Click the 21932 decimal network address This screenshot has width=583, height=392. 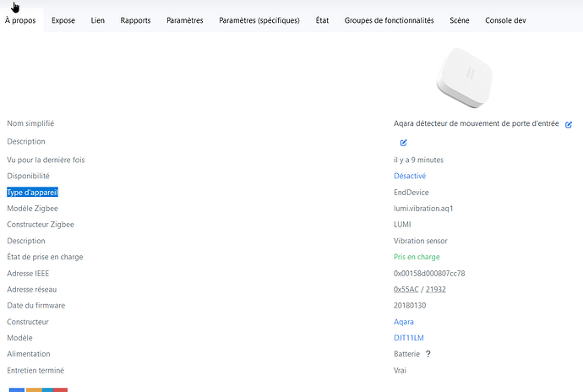[x=436, y=289]
